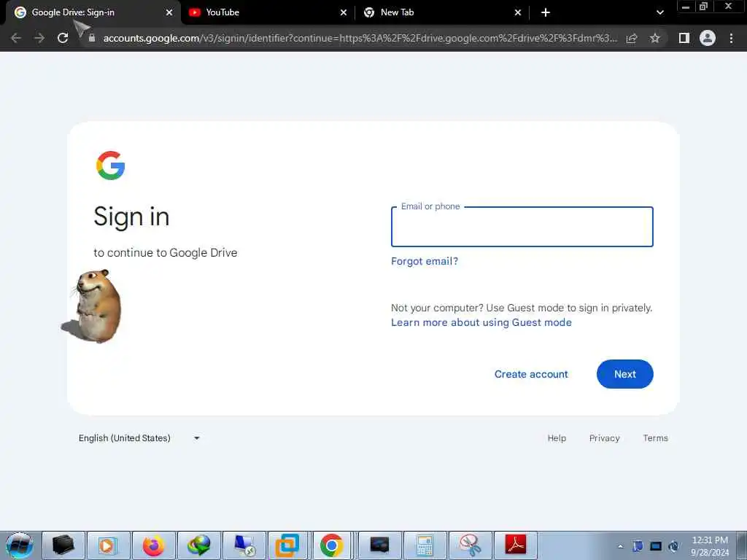Open Chrome's three-dot menu
Image resolution: width=747 pixels, height=560 pixels.
tap(731, 38)
